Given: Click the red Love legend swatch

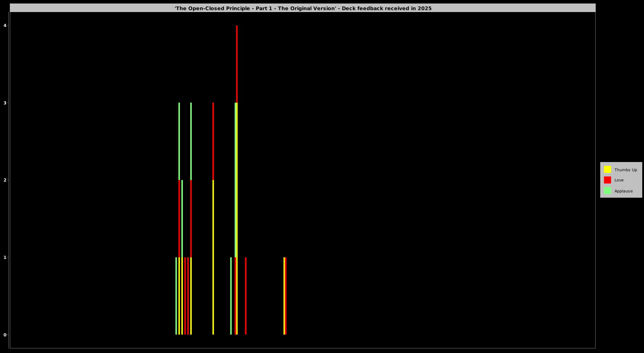Looking at the screenshot, I should 607,180.
